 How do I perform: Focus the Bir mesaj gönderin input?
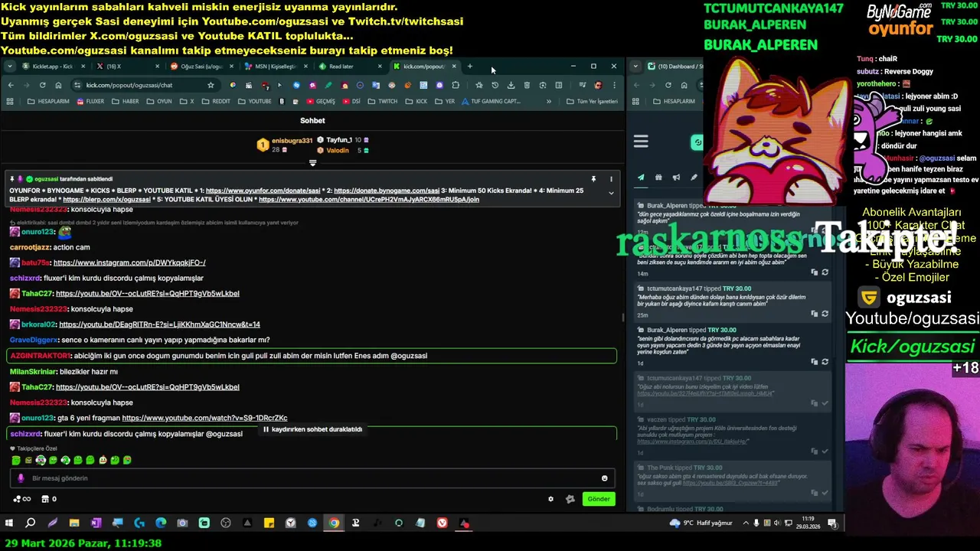(314, 478)
